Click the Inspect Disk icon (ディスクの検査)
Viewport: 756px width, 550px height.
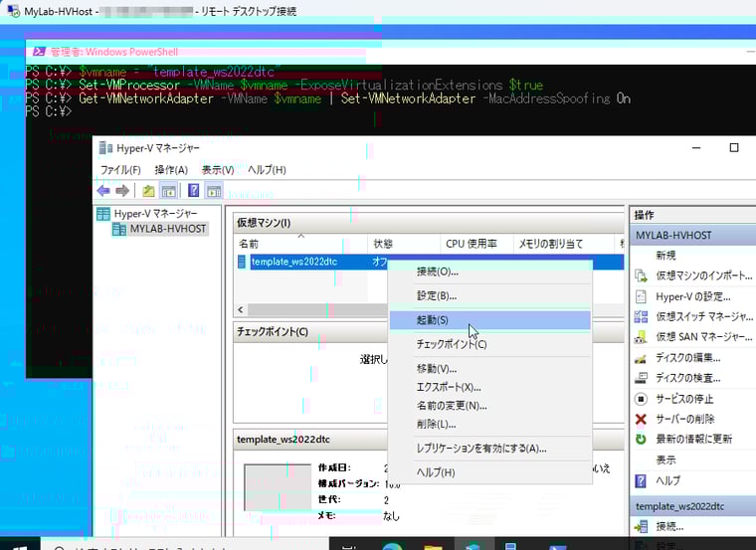[641, 378]
